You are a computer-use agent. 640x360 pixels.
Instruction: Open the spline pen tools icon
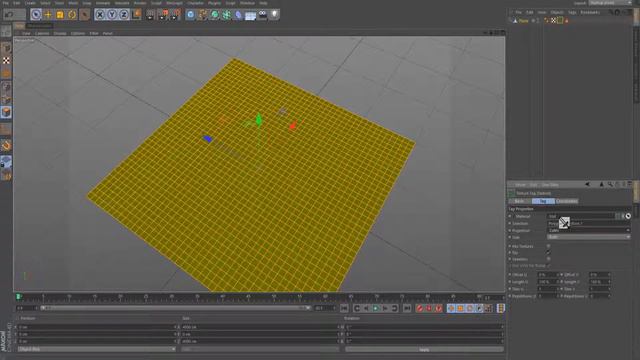tap(202, 15)
